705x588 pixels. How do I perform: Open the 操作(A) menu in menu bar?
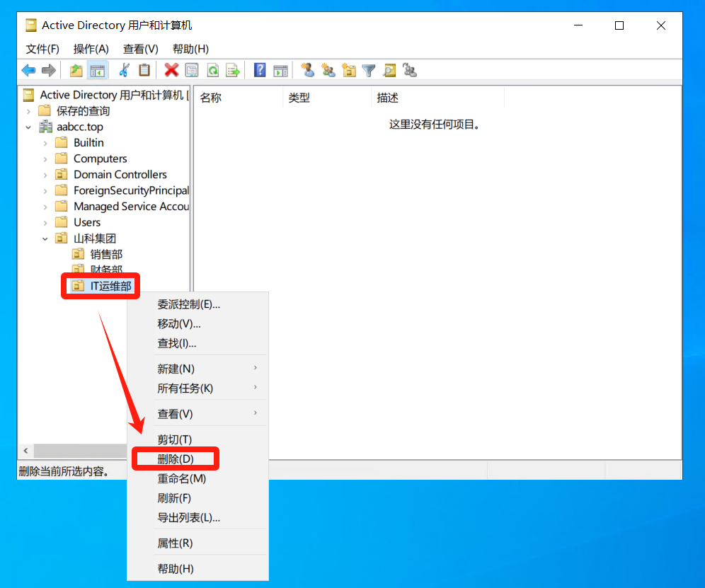tap(91, 49)
